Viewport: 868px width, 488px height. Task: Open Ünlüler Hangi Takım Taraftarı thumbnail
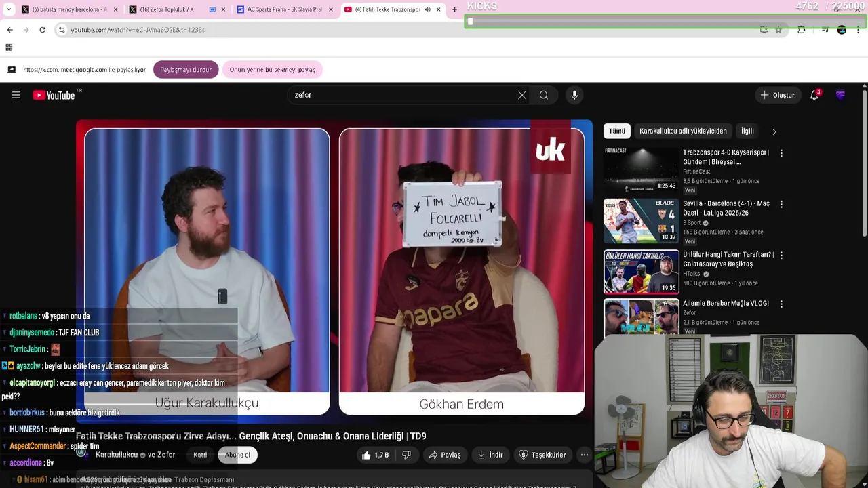point(641,272)
